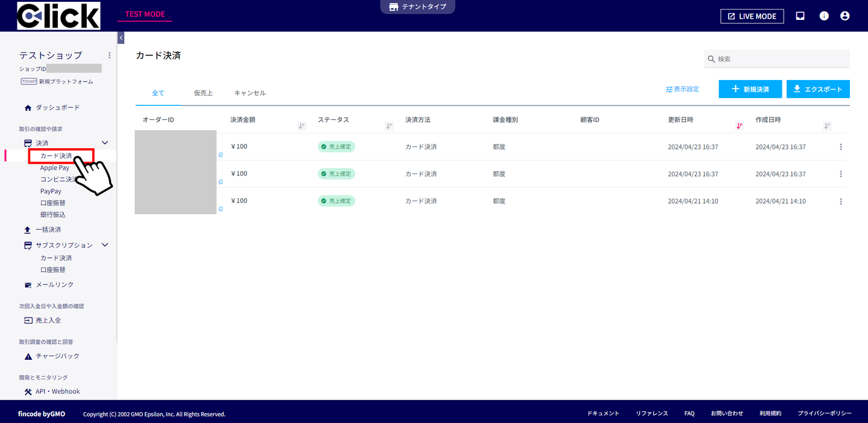
Task: Sort by 作成日時 column
Action: click(827, 126)
